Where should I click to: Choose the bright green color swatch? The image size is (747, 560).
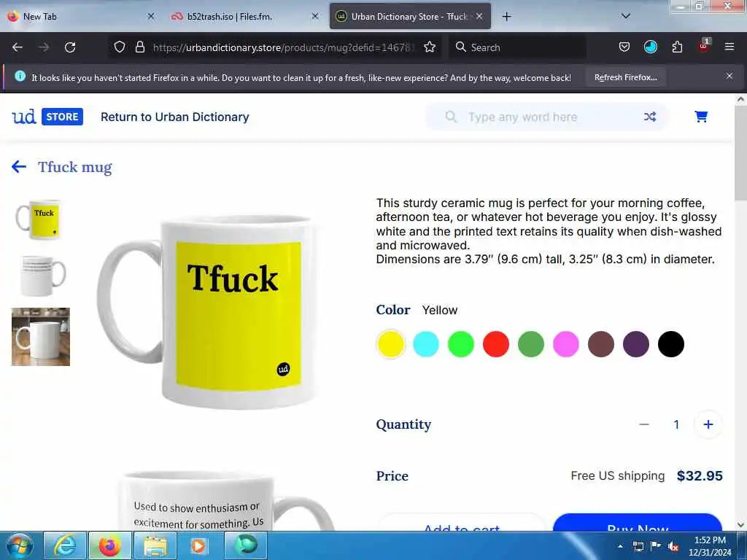click(x=461, y=344)
